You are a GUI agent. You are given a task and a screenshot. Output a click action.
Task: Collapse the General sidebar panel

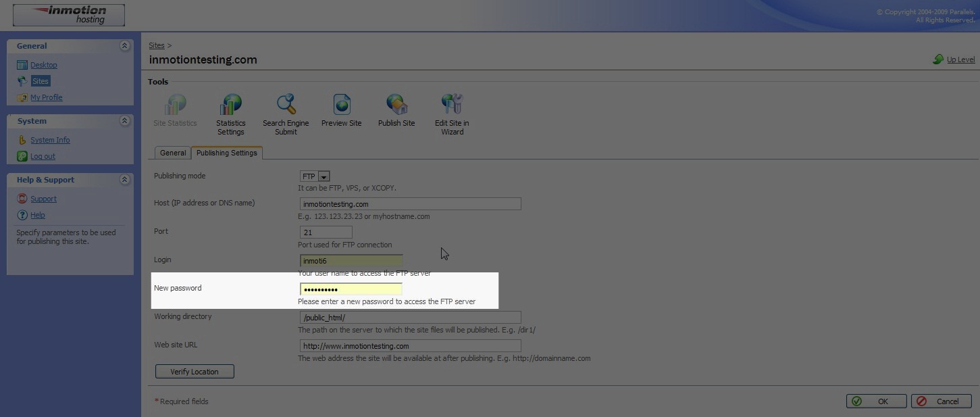[124, 46]
